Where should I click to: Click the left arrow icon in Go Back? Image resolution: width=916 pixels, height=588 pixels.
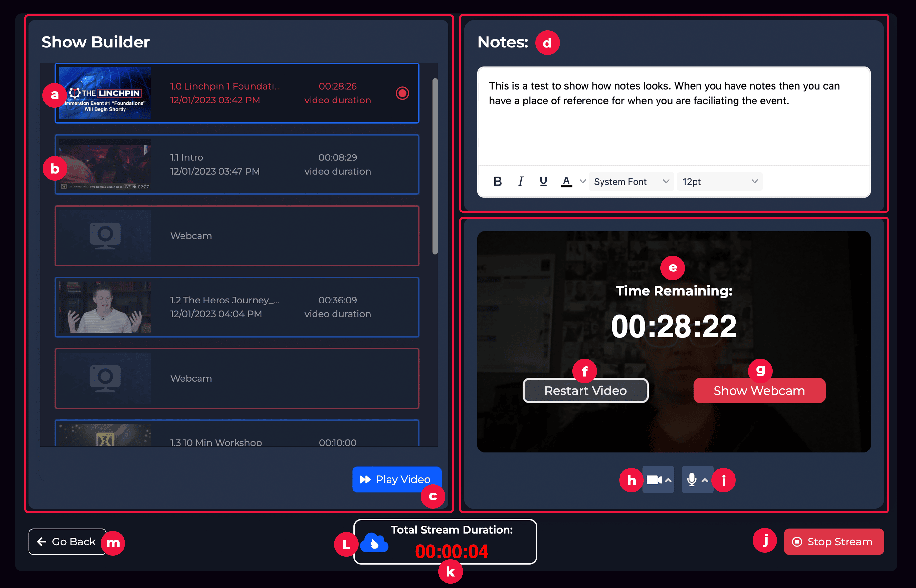click(x=42, y=542)
